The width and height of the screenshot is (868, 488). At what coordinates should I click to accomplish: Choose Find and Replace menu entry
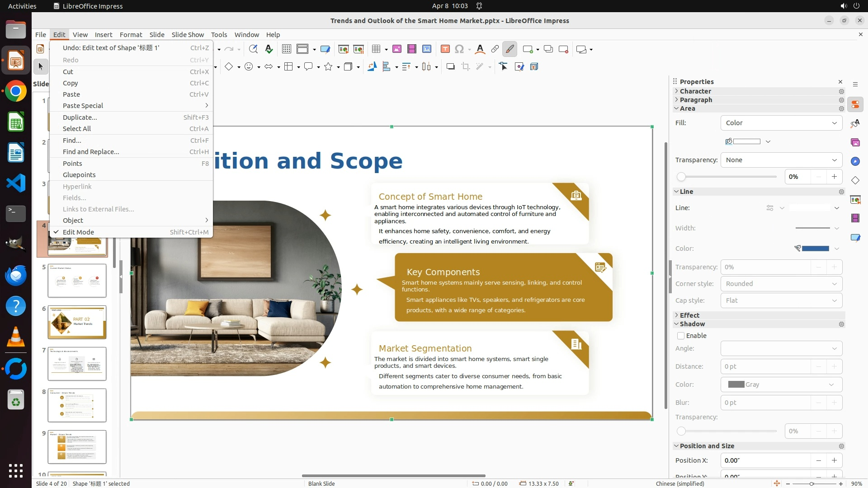click(91, 152)
